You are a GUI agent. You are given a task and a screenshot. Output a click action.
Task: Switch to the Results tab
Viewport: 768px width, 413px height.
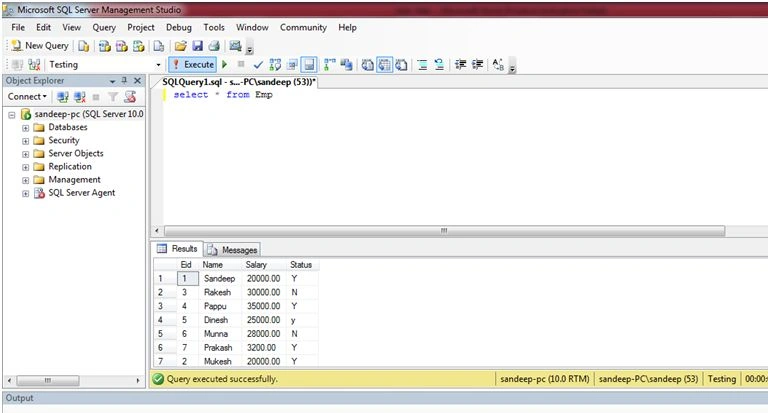(177, 249)
